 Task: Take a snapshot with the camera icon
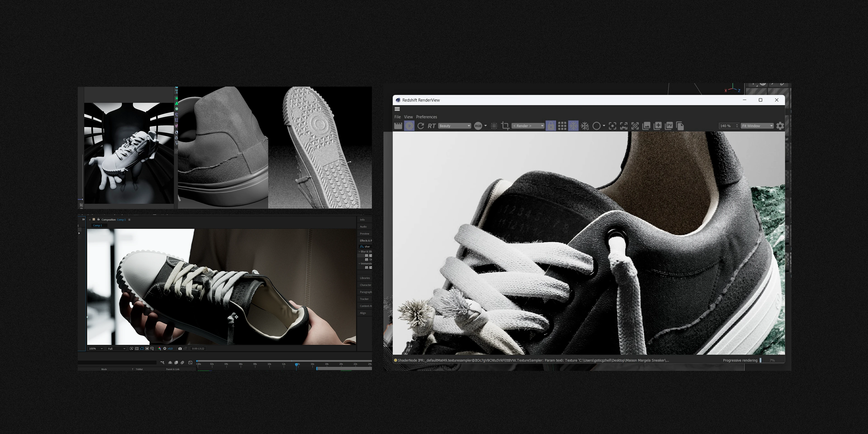[180, 349]
